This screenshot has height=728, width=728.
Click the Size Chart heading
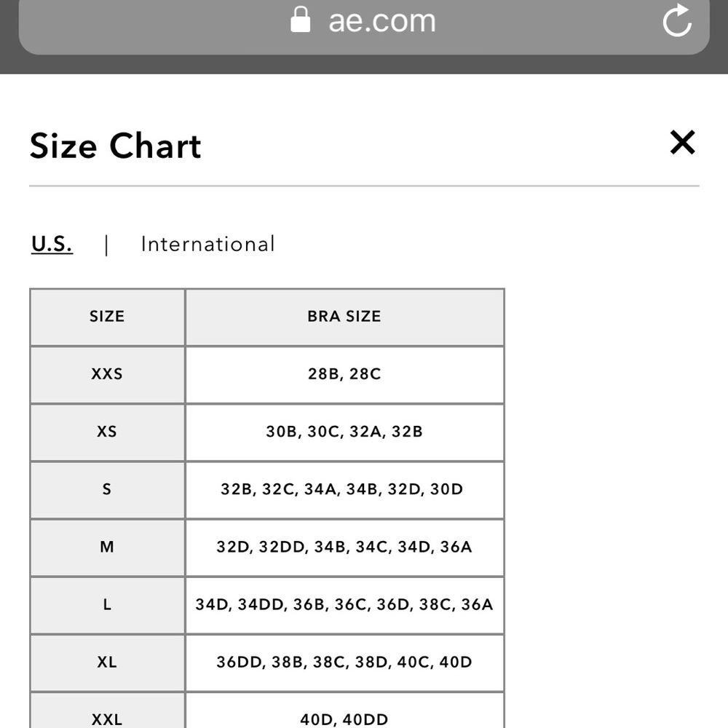(115, 146)
